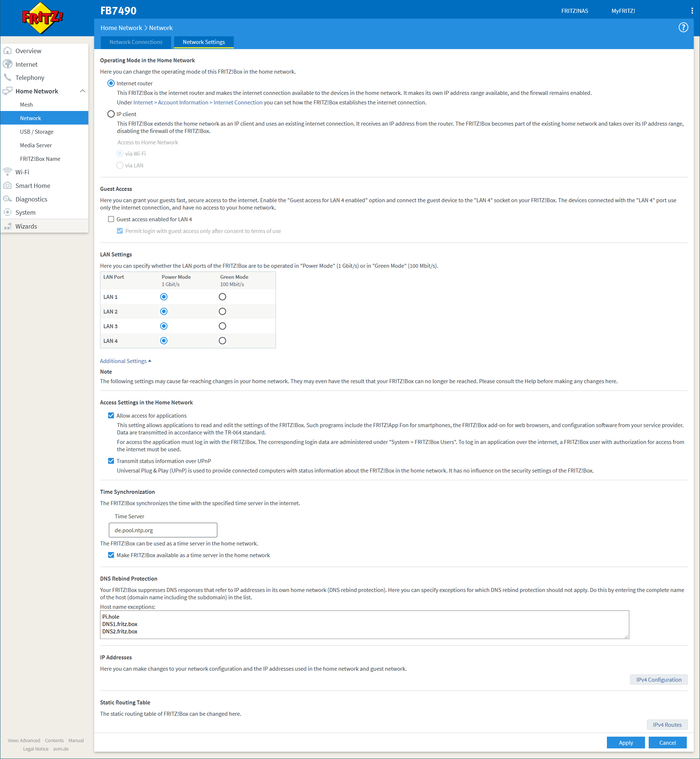Click the Network breadcrumb text
This screenshot has width=700, height=759.
tap(161, 28)
